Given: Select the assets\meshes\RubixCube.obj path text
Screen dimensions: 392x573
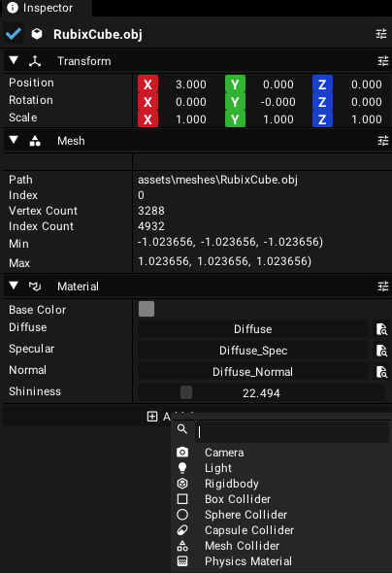Looking at the screenshot, I should (218, 180).
